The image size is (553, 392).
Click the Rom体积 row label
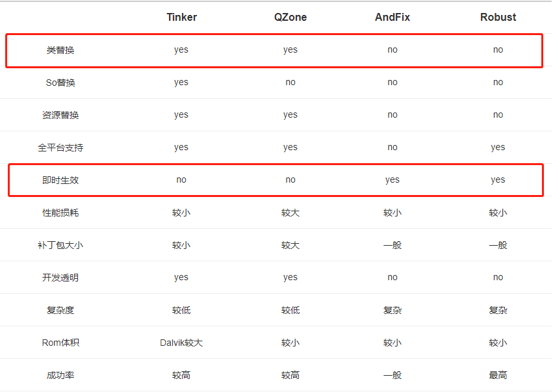[60, 343]
